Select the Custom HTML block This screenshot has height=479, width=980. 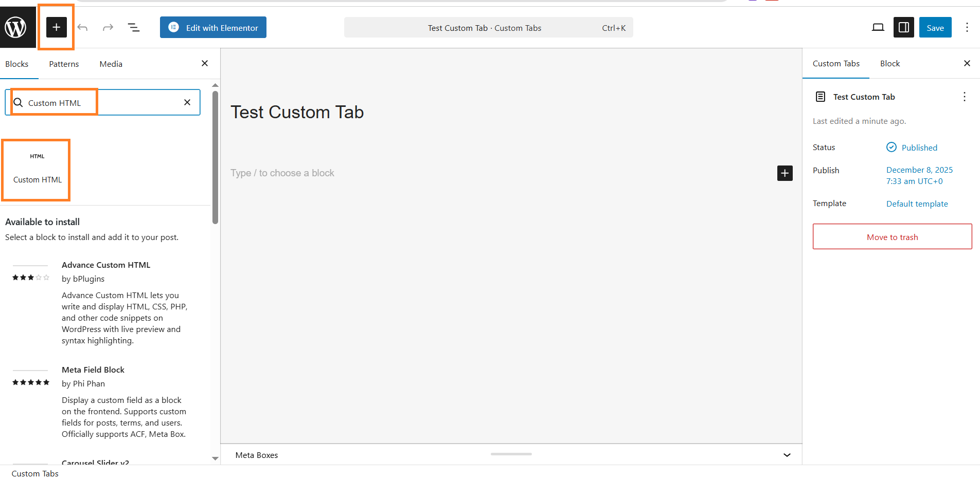(37, 169)
